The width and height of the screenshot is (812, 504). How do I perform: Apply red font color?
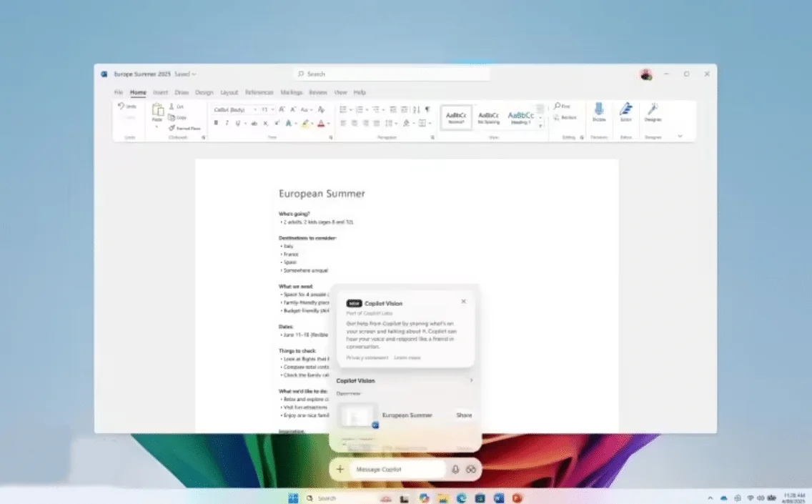[x=321, y=123]
